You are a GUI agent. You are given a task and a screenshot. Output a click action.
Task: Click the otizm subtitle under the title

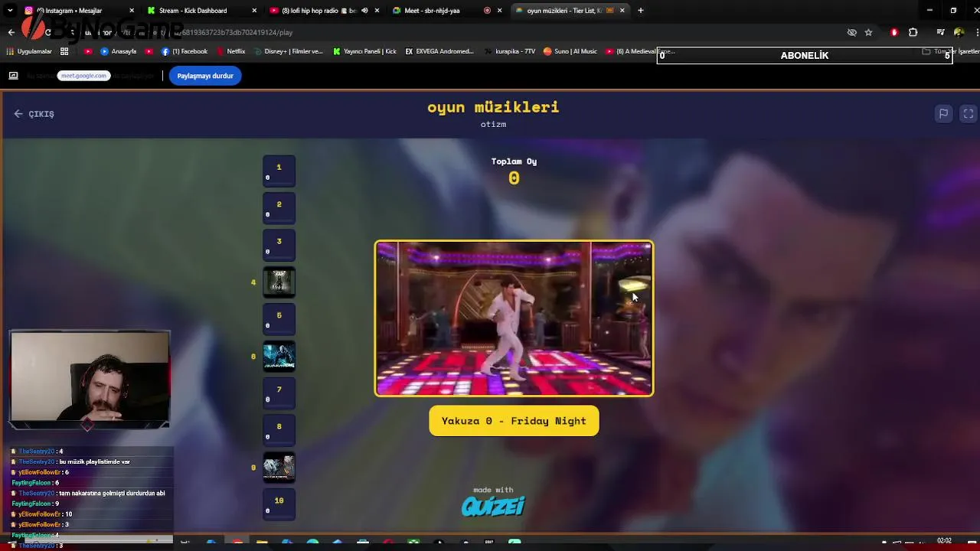[493, 124]
